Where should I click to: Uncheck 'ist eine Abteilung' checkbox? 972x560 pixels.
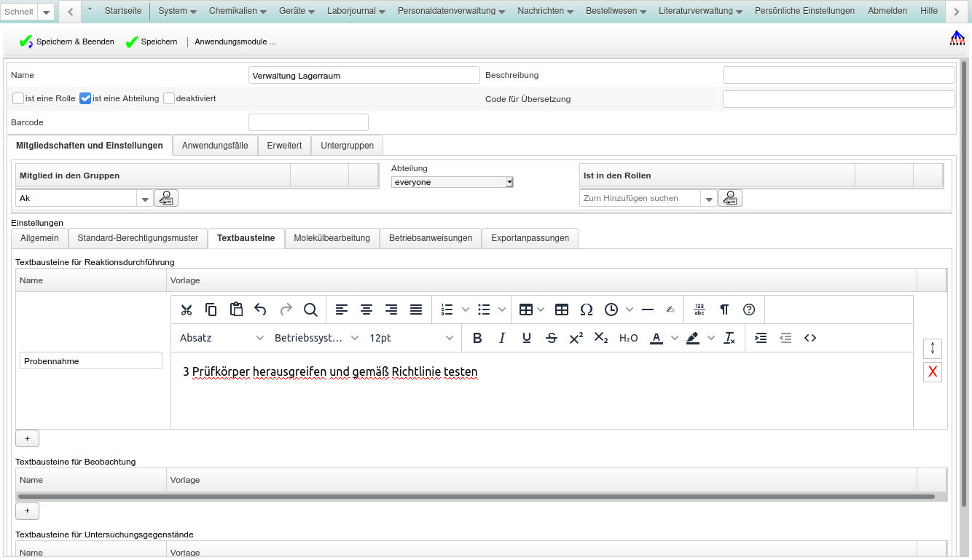[85, 98]
